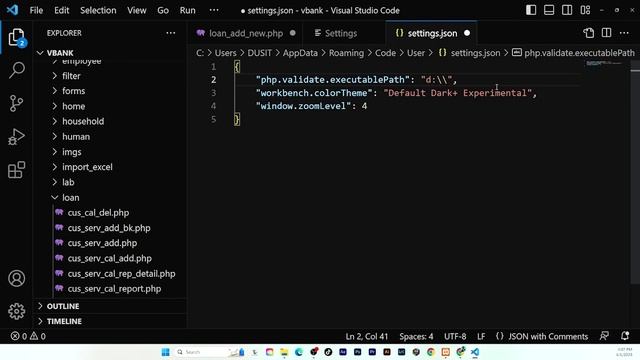Open the Extensions view
The height and width of the screenshot is (360, 640).
click(16, 170)
